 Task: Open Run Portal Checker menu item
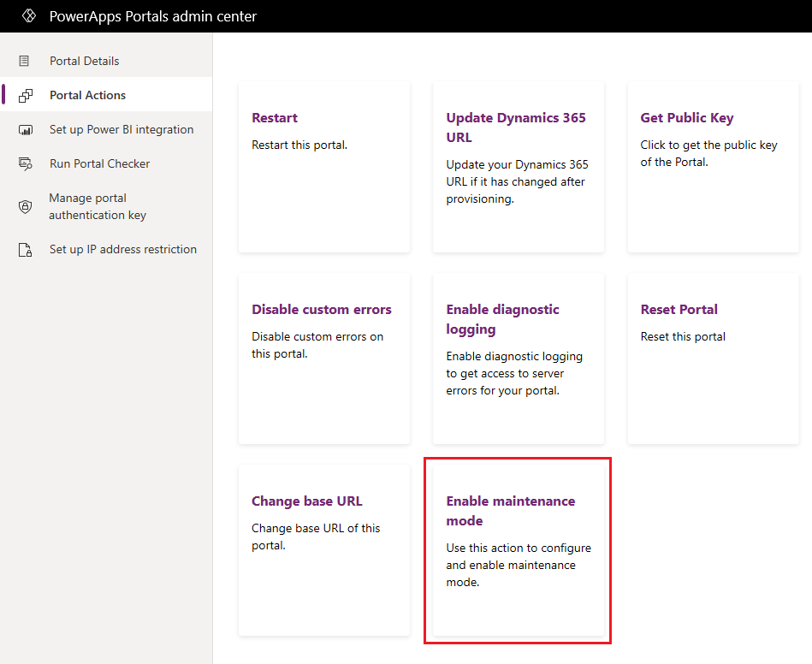tap(99, 163)
